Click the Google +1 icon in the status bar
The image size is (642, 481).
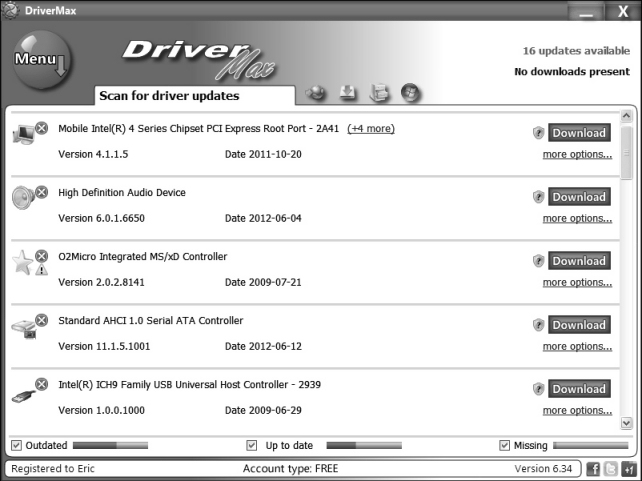pos(628,469)
